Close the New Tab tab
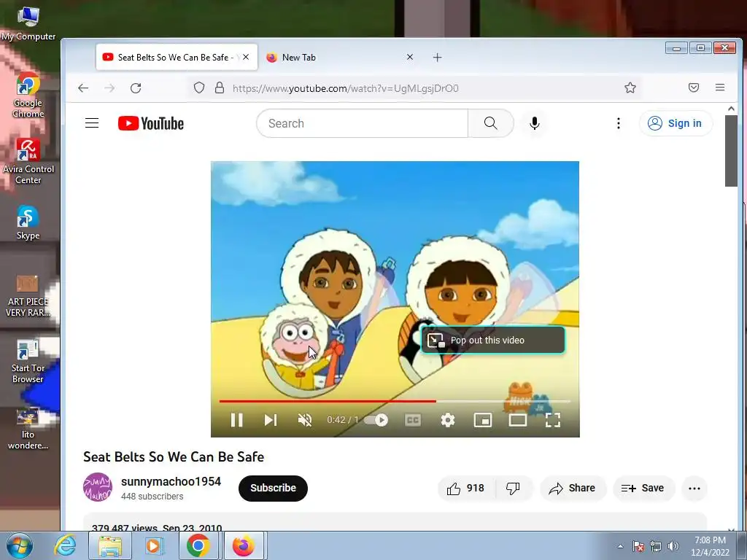This screenshot has height=560, width=747. (x=410, y=57)
